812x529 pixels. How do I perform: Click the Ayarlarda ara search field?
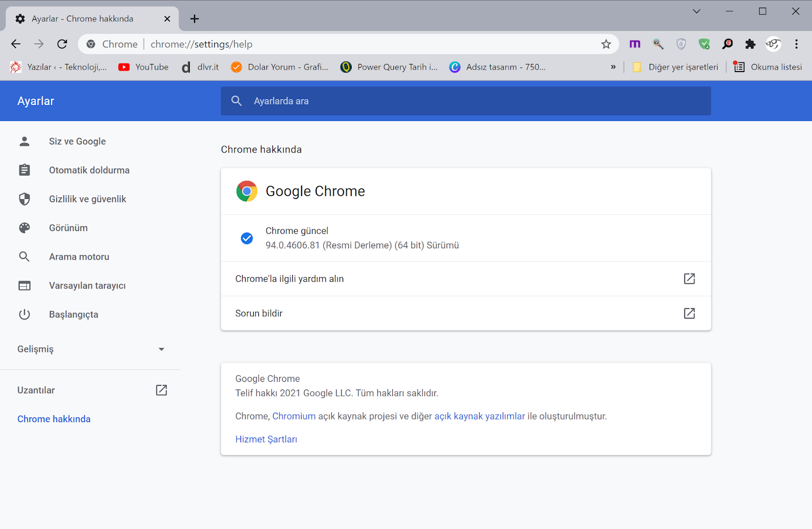point(465,101)
